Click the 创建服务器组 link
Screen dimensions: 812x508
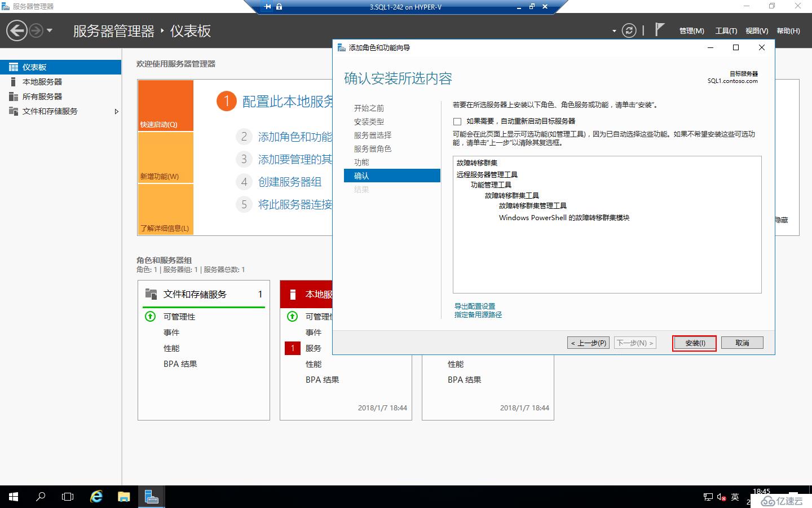(x=290, y=182)
